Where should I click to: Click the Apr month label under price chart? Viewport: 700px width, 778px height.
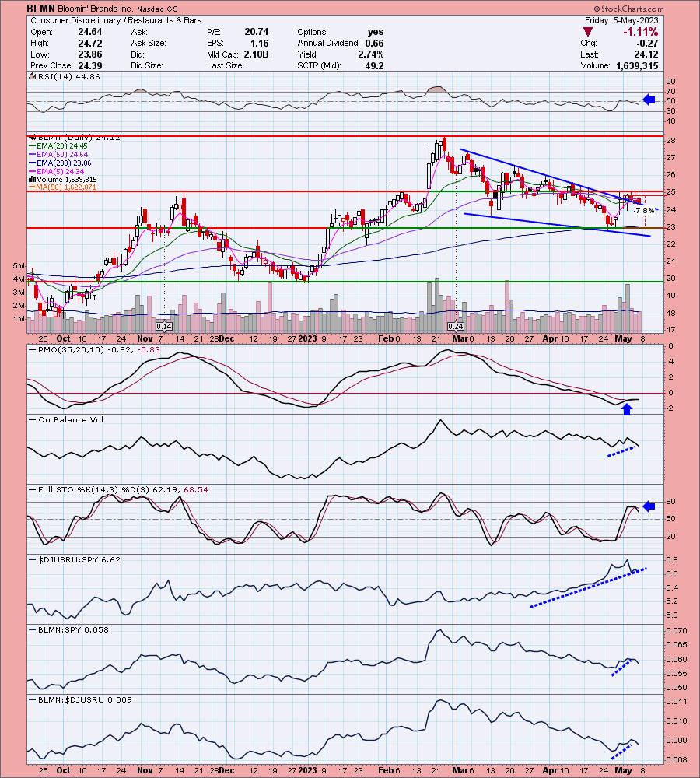(549, 339)
